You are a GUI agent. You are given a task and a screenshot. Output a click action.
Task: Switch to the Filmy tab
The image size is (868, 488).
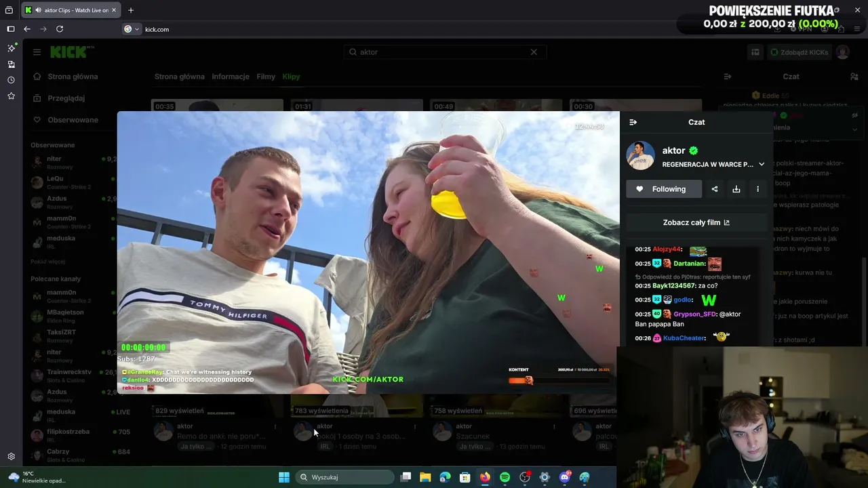coord(266,77)
